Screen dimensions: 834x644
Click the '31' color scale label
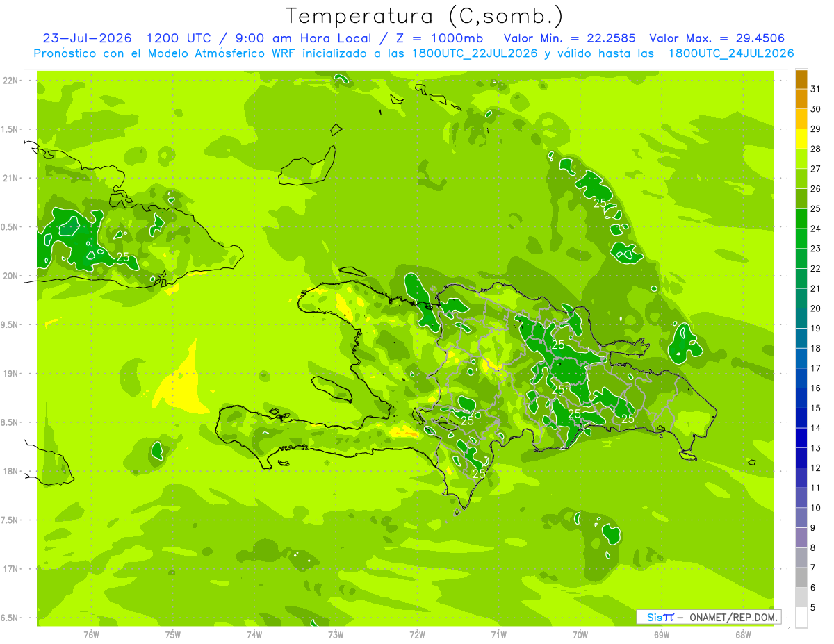pyautogui.click(x=816, y=89)
